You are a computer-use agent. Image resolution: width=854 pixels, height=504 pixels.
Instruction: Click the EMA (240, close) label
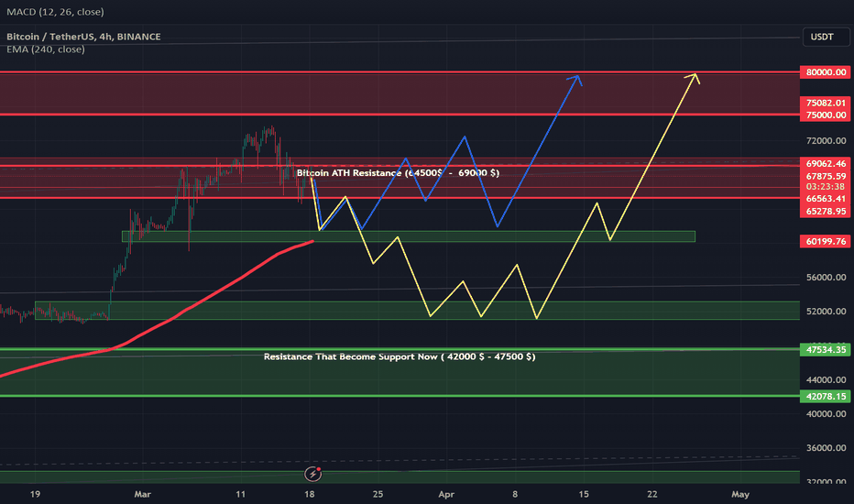46,49
